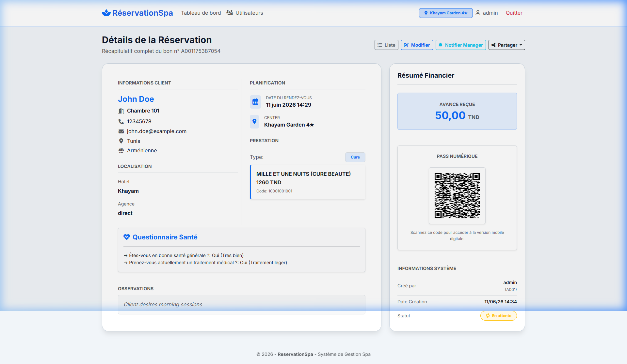Click the heartbeat icon in Questionnaire Santé
This screenshot has width=627, height=364.
click(x=127, y=237)
